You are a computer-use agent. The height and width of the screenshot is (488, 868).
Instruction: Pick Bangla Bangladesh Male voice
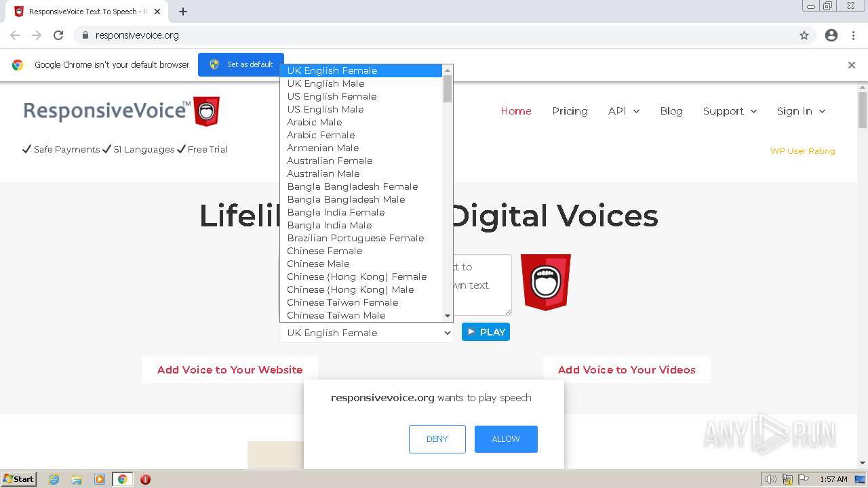tap(361, 199)
